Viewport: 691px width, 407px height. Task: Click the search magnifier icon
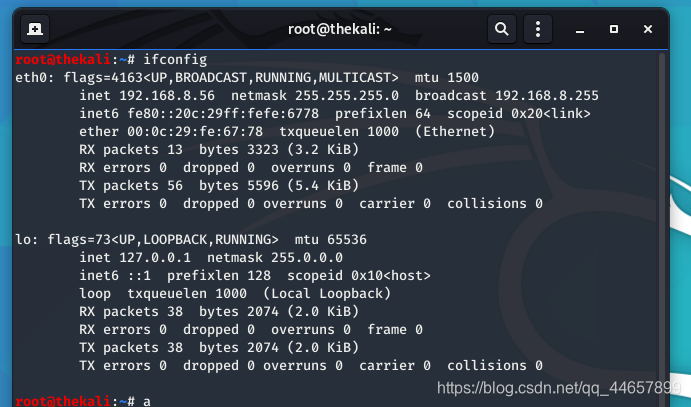tap(502, 29)
